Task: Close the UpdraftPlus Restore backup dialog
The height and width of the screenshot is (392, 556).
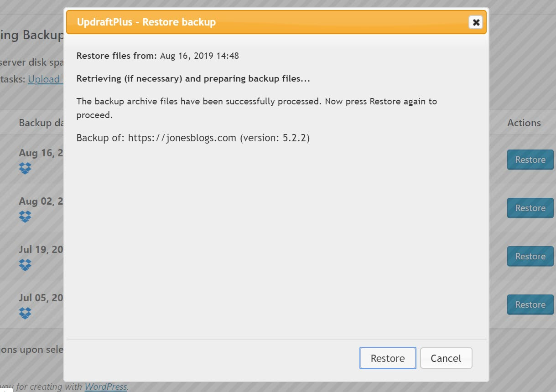Action: coord(476,22)
